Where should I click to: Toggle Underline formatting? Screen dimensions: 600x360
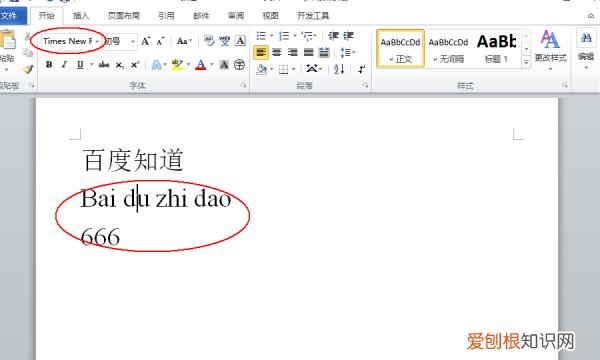coord(80,65)
